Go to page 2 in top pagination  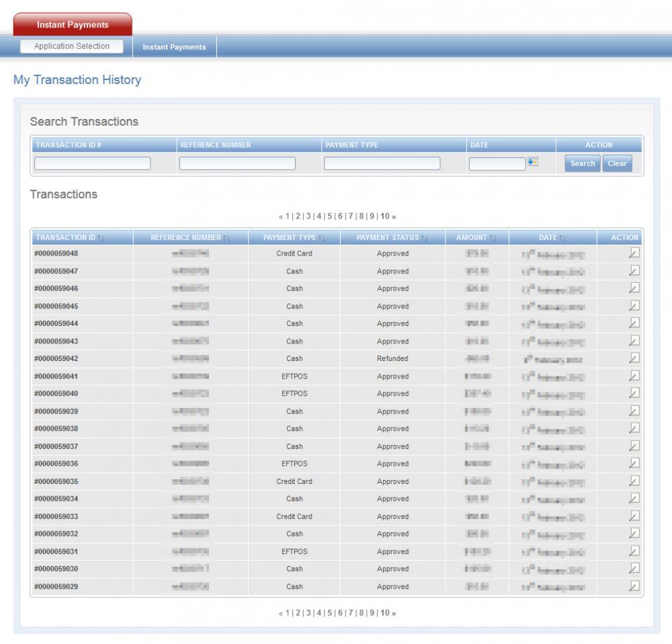298,216
